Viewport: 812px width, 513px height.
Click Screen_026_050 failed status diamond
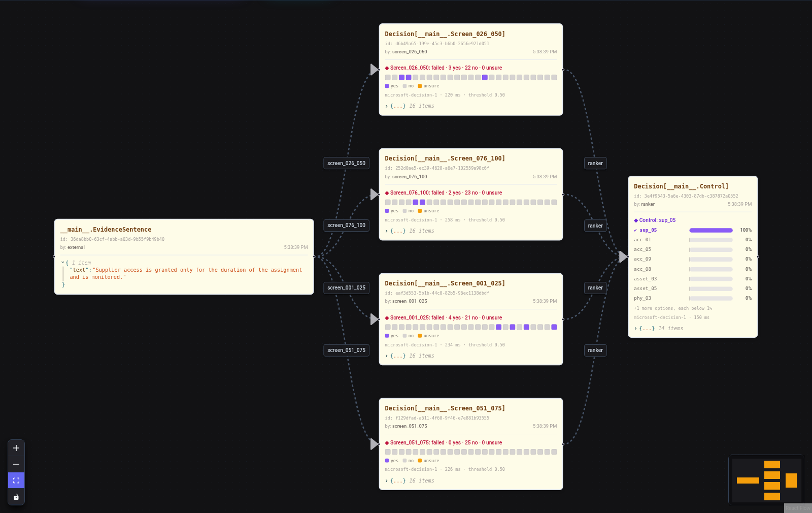[387, 68]
